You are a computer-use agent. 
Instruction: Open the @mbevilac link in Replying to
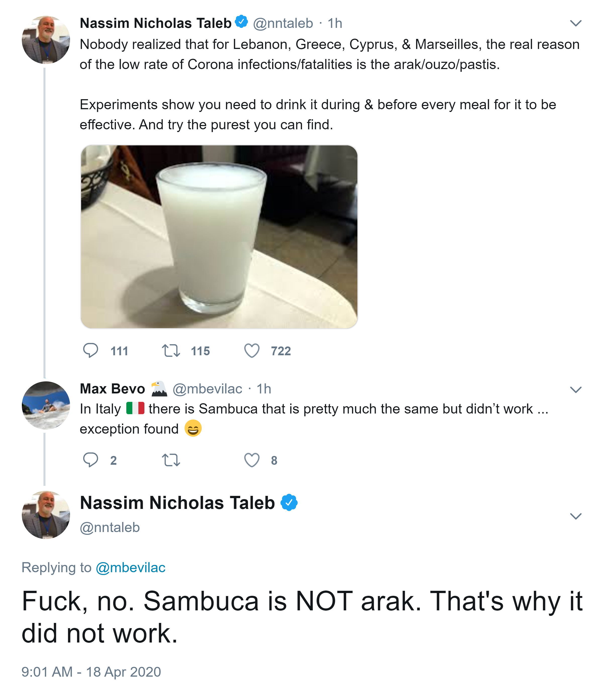130,568
